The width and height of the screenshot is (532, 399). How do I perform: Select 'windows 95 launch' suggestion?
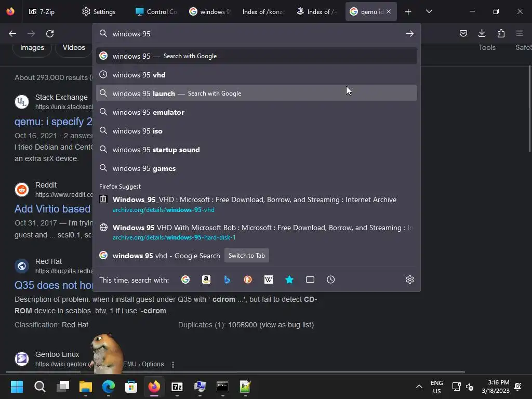click(257, 94)
